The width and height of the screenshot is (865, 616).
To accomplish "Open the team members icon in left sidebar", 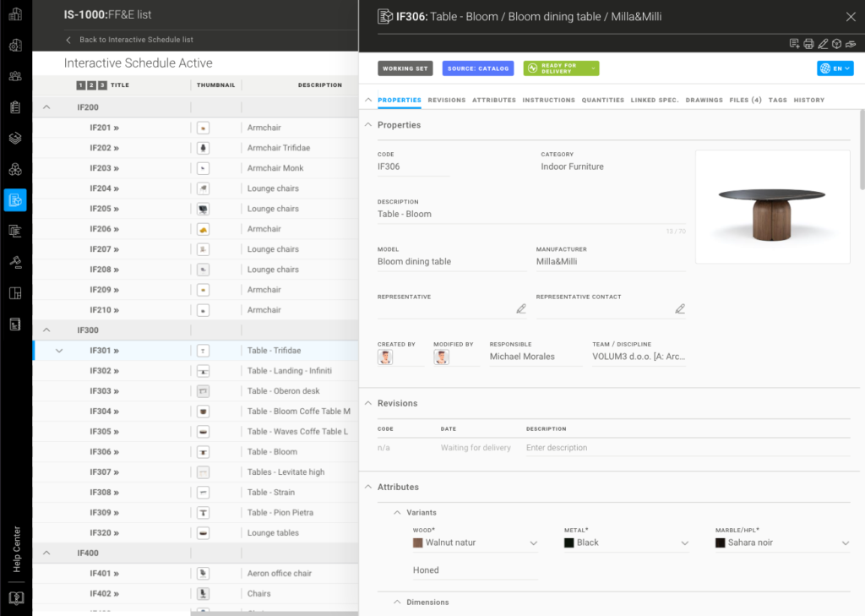I will [x=15, y=76].
